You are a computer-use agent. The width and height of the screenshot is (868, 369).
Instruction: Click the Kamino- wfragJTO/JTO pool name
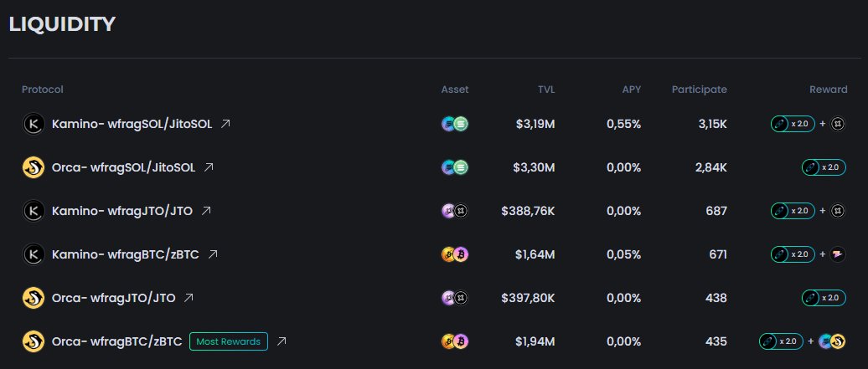coord(122,211)
